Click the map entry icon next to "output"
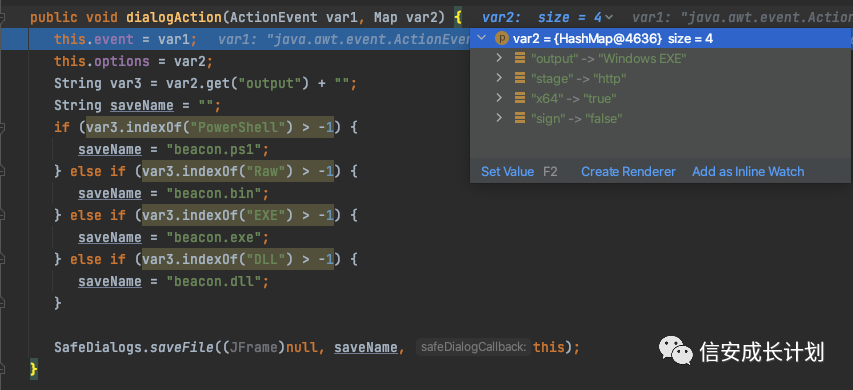 (520, 58)
